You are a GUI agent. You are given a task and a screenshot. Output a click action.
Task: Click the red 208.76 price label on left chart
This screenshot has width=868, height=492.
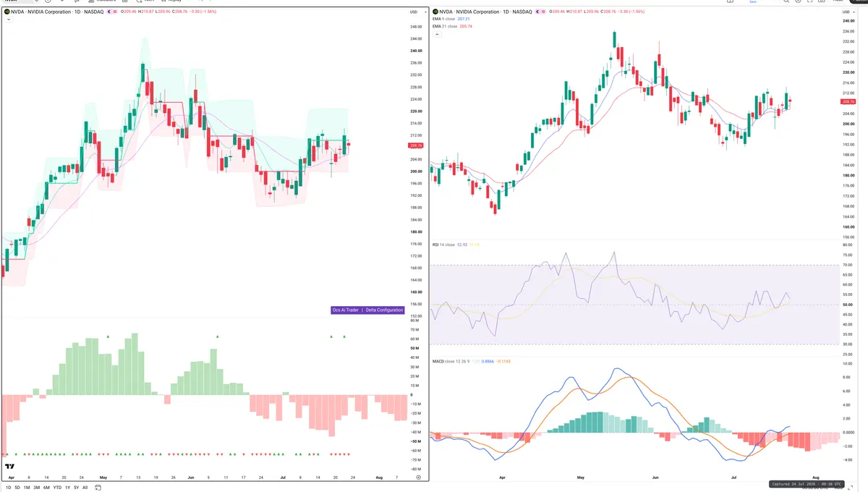(414, 145)
